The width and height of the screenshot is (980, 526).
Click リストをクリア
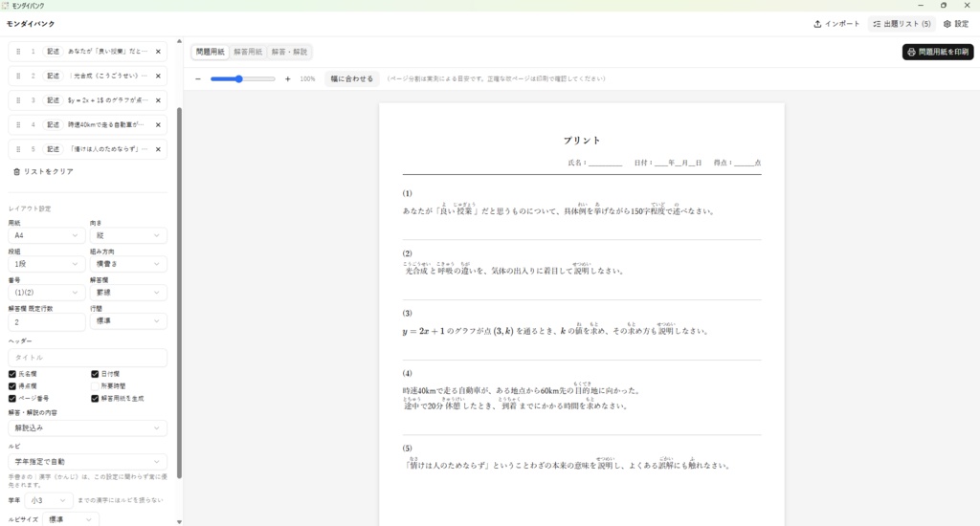(44, 171)
